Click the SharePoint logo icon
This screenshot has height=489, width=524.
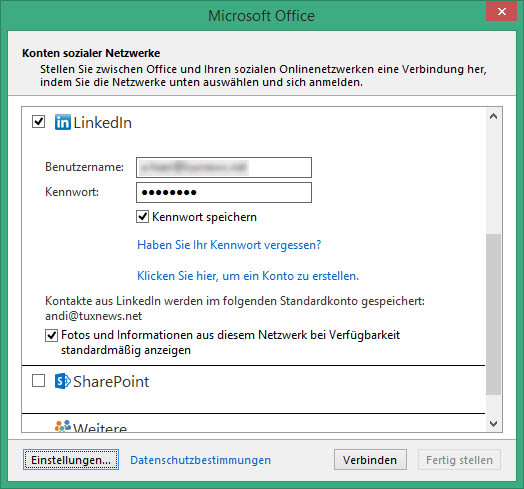63,381
